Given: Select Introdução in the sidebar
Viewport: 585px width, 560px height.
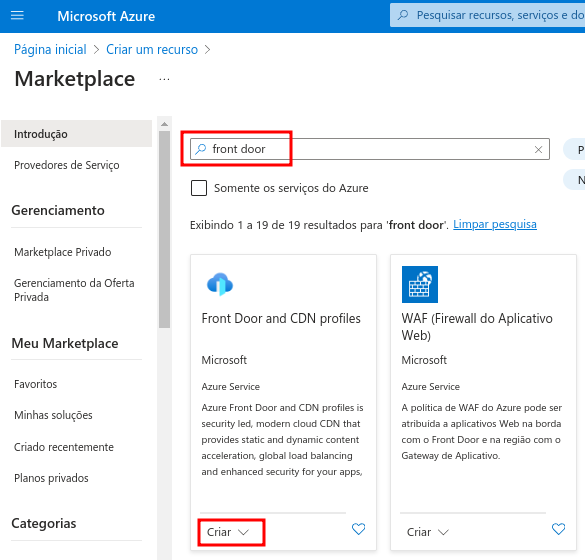Looking at the screenshot, I should click(x=76, y=134).
